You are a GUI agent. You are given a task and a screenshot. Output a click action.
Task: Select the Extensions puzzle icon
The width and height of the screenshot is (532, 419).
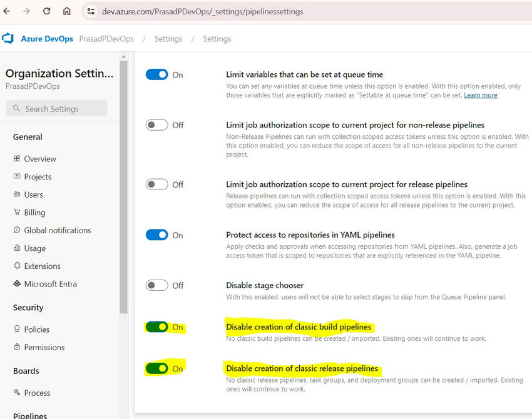point(16,266)
